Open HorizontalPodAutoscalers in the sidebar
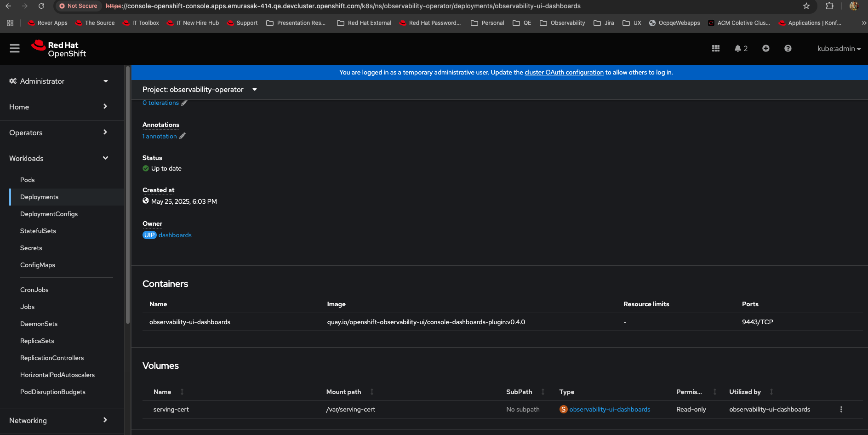Image resolution: width=868 pixels, height=435 pixels. [57, 375]
